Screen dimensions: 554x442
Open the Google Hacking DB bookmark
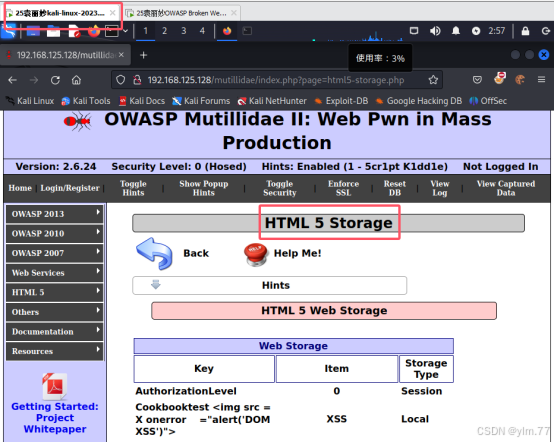(x=419, y=101)
